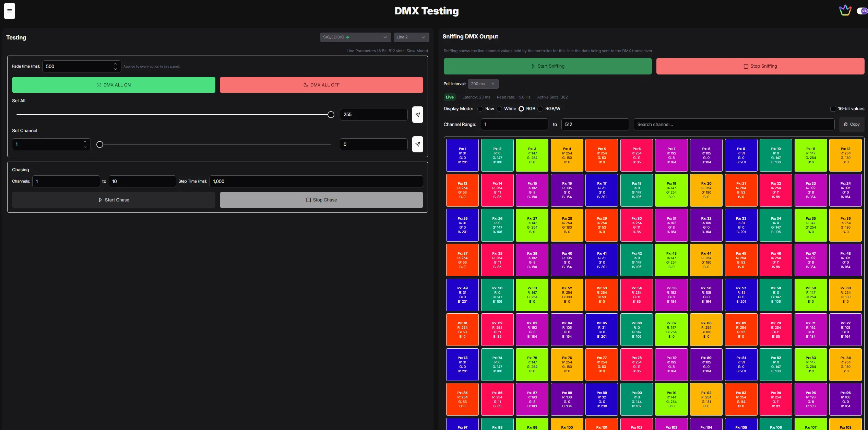Start the chase
Image resolution: width=868 pixels, height=430 pixels.
(x=114, y=200)
